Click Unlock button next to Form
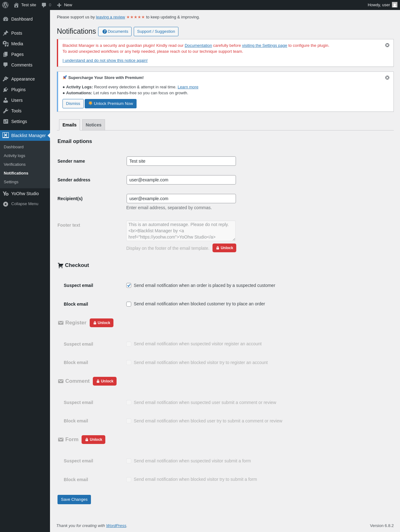Viewport: 400px width, 532px height. (x=93, y=440)
